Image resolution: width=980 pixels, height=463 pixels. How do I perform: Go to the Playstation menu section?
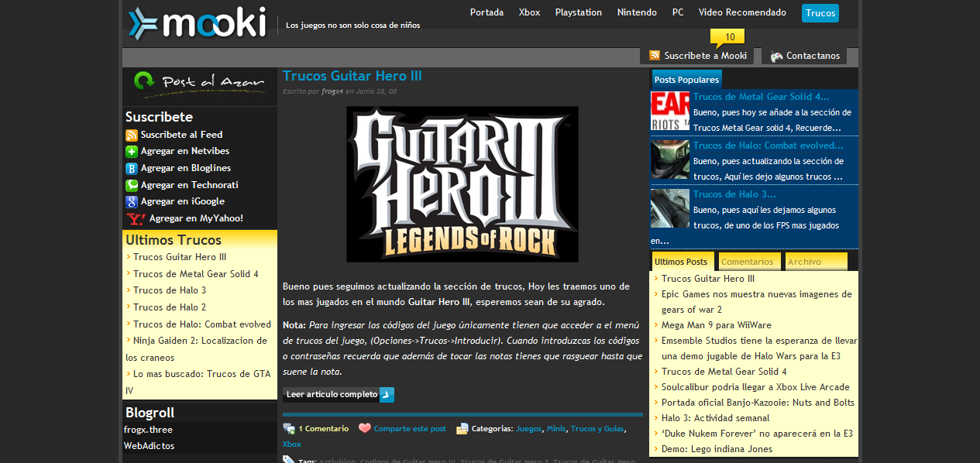click(578, 12)
